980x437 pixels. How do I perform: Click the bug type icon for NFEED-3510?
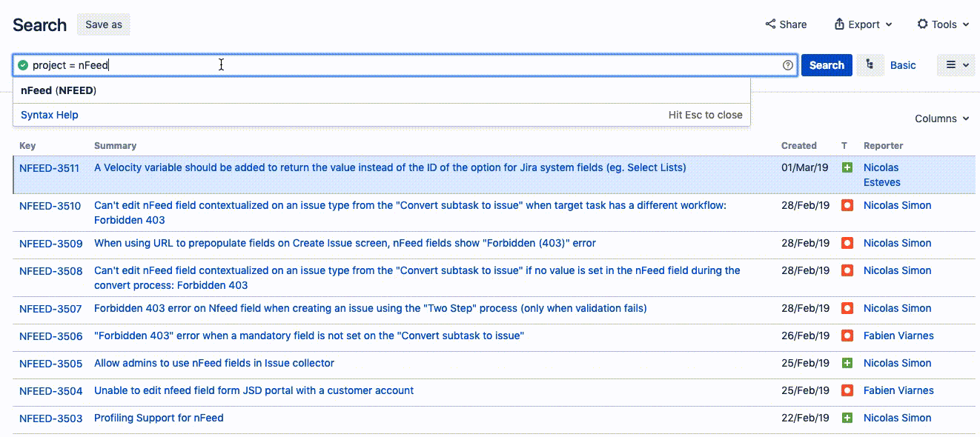(x=847, y=206)
